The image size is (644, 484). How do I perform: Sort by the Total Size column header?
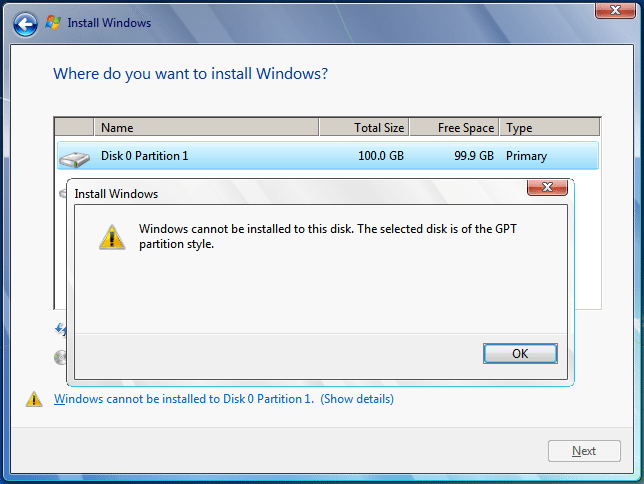(x=364, y=127)
